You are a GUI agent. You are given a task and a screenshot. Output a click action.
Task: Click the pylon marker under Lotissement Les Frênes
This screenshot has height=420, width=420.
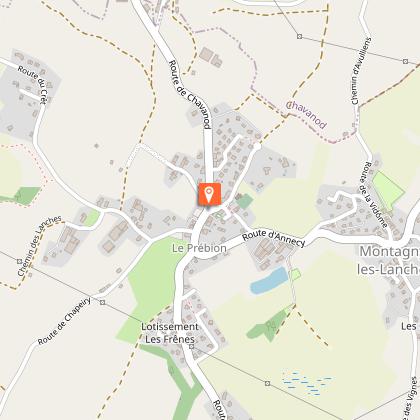click(x=191, y=347)
